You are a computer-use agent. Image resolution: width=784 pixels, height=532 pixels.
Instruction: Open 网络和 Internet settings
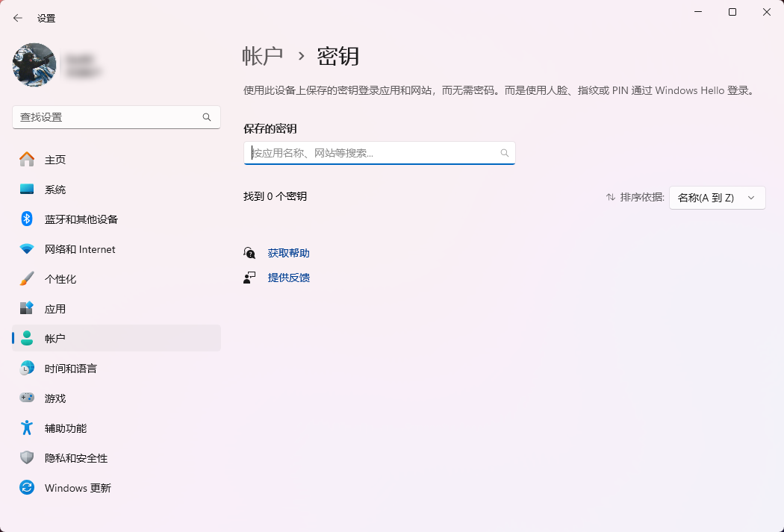(80, 248)
